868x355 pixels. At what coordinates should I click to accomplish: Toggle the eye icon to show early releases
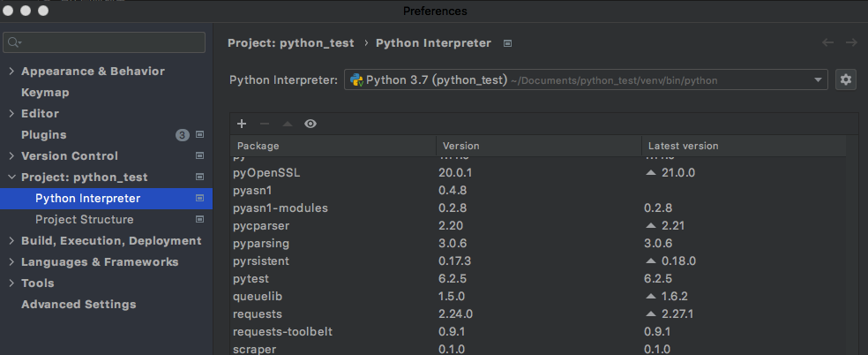point(311,125)
